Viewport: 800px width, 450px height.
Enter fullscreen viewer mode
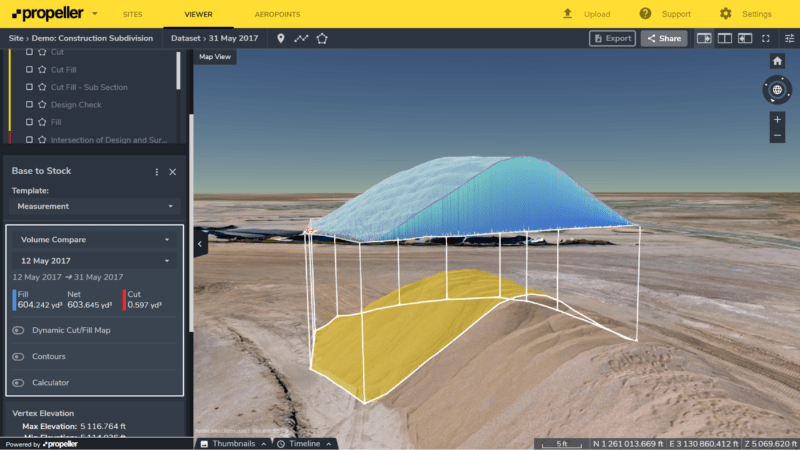coord(766,38)
